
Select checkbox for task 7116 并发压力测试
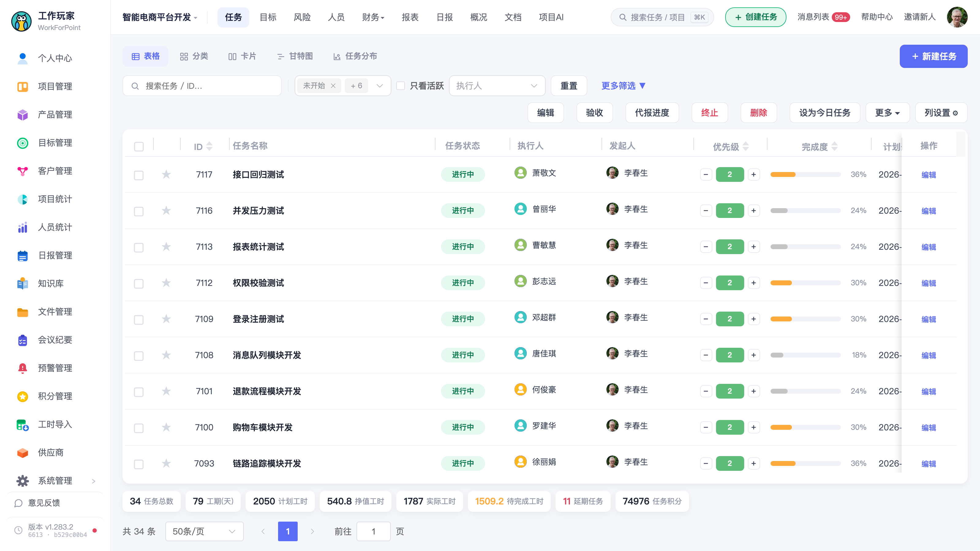(139, 211)
